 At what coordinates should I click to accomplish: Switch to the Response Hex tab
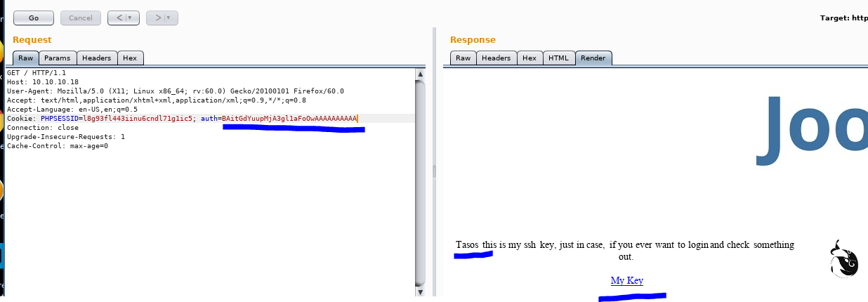[x=530, y=58]
